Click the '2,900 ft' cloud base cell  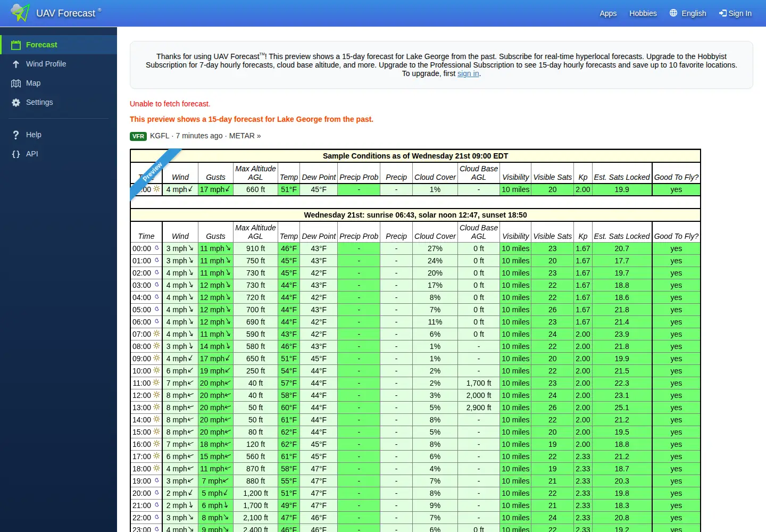pyautogui.click(x=479, y=408)
